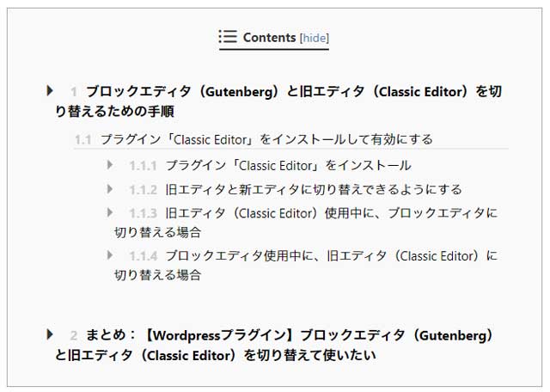Click the section number 1 label
550x392 pixels.
click(74, 92)
